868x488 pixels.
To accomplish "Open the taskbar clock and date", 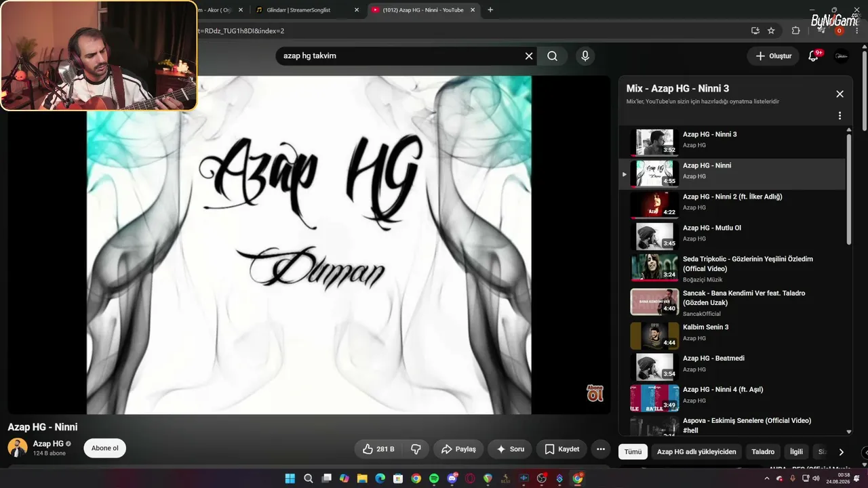I will tap(839, 479).
